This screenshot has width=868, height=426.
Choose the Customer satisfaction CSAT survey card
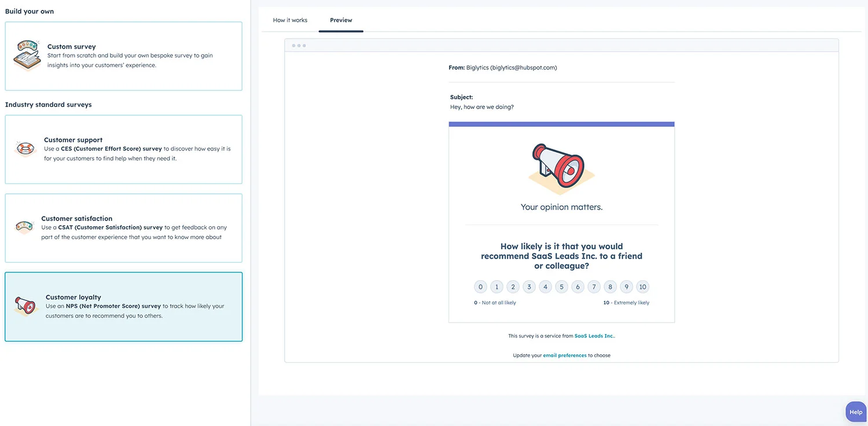click(x=123, y=228)
